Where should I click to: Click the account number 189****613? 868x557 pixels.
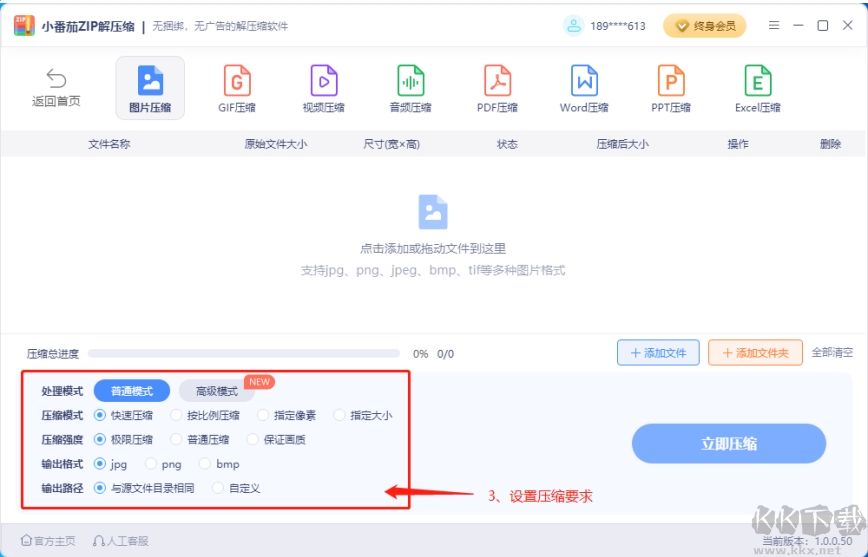point(618,26)
